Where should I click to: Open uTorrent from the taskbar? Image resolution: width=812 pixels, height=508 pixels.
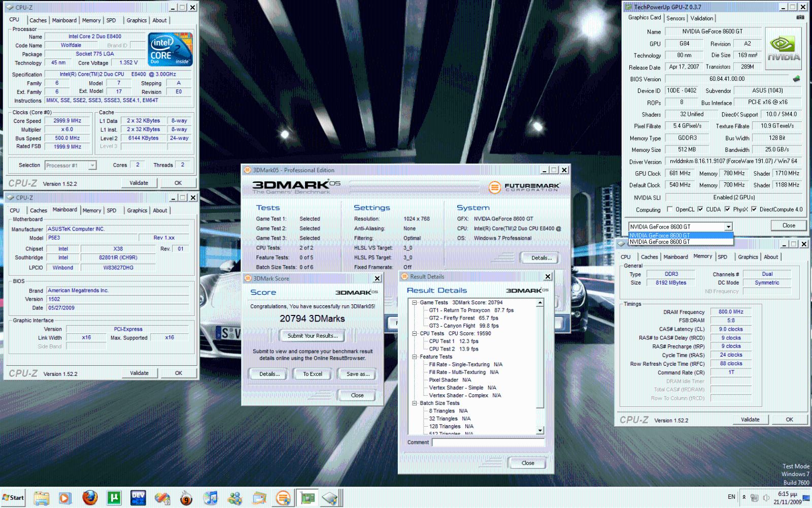[114, 498]
